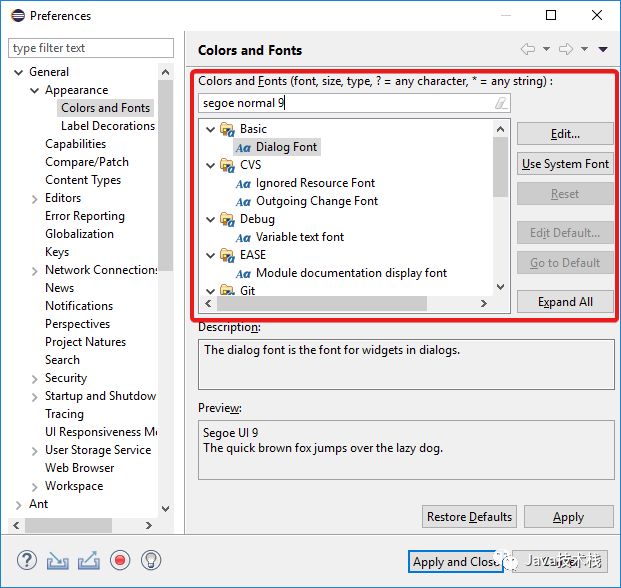This screenshot has height=588, width=621.
Task: Click the Debug category folder icon
Action: click(x=227, y=219)
